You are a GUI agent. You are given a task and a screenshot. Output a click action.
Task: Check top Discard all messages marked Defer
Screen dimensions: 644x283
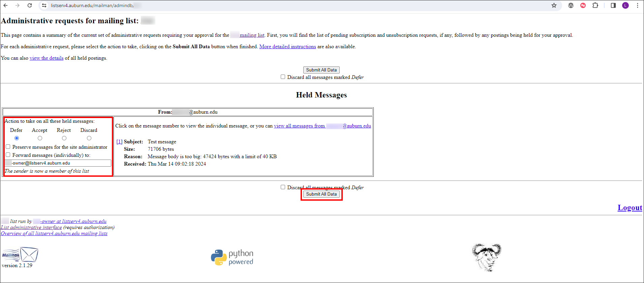point(283,77)
